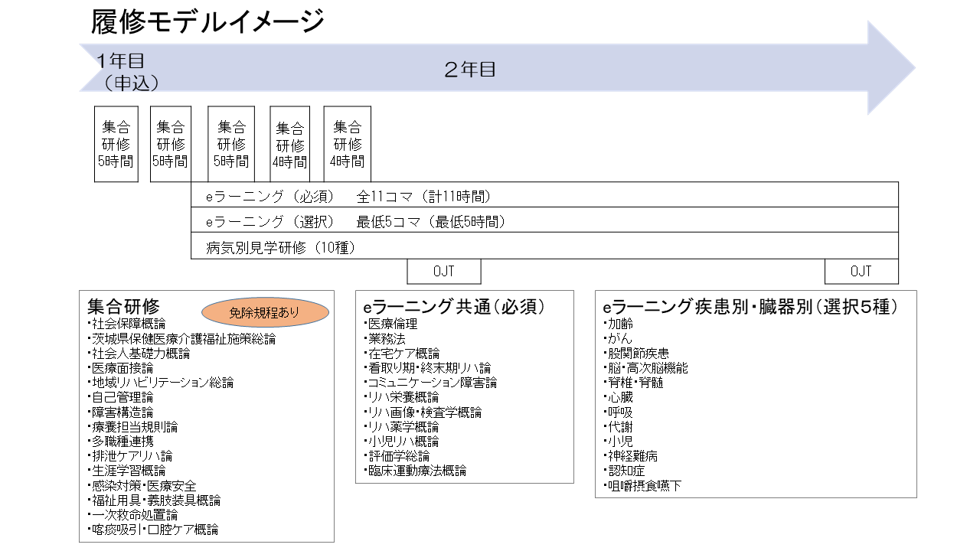Click the first 集合研修 5時間 box
The height and width of the screenshot is (551, 980).
[x=116, y=144]
